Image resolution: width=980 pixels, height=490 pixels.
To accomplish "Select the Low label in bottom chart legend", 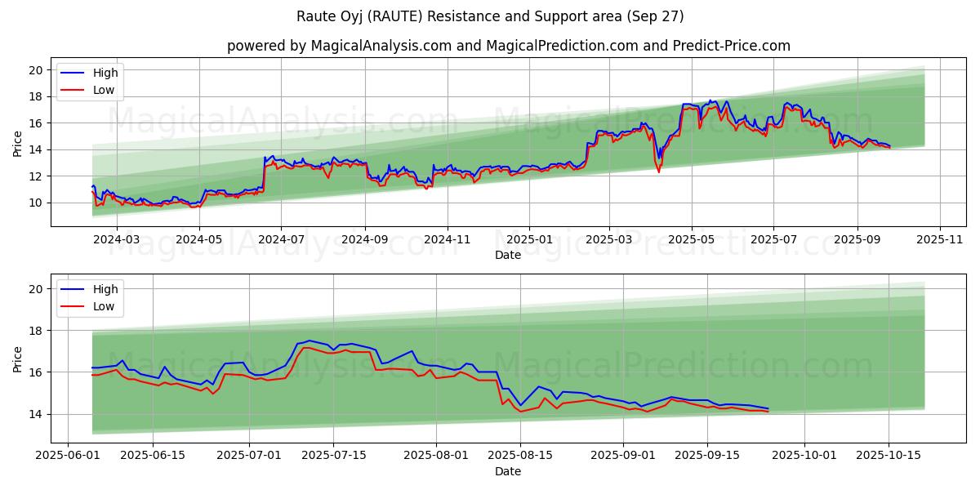I will point(104,306).
